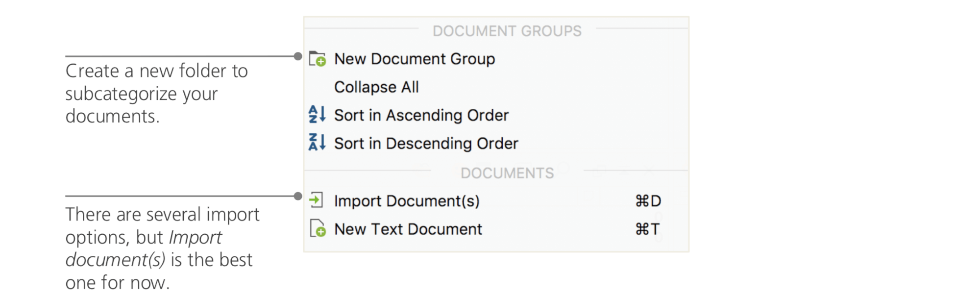Choose New Text Document from the menu
This screenshot has height=296, width=980.
point(408,229)
